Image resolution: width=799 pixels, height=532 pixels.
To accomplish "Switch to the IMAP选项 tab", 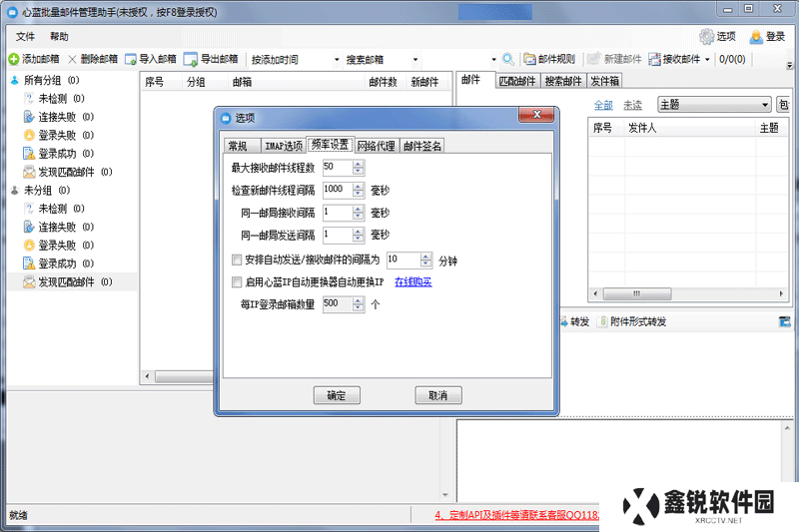I will [284, 146].
